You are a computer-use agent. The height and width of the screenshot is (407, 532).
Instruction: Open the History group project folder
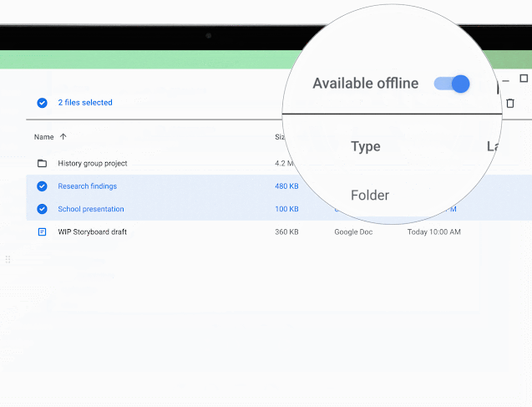point(92,163)
